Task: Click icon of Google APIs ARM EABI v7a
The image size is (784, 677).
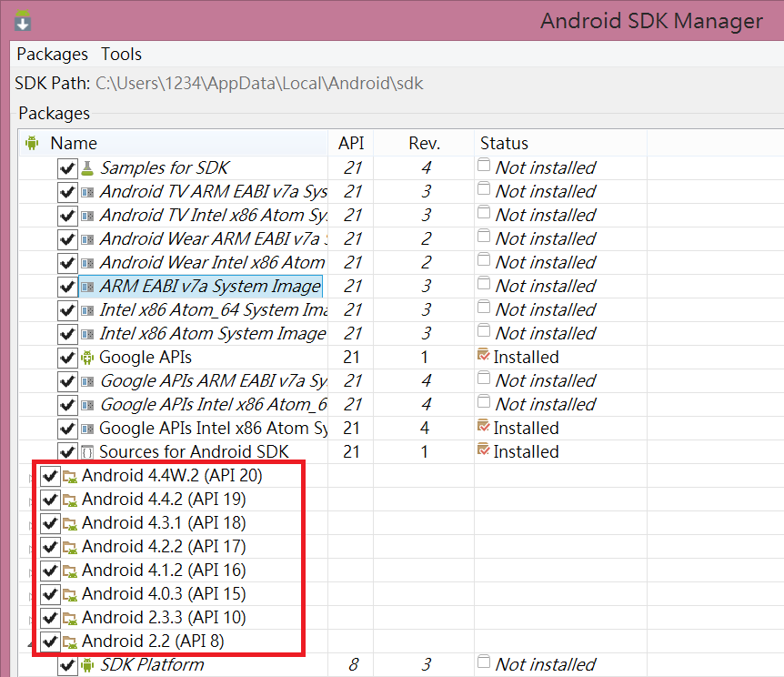Action: click(87, 382)
